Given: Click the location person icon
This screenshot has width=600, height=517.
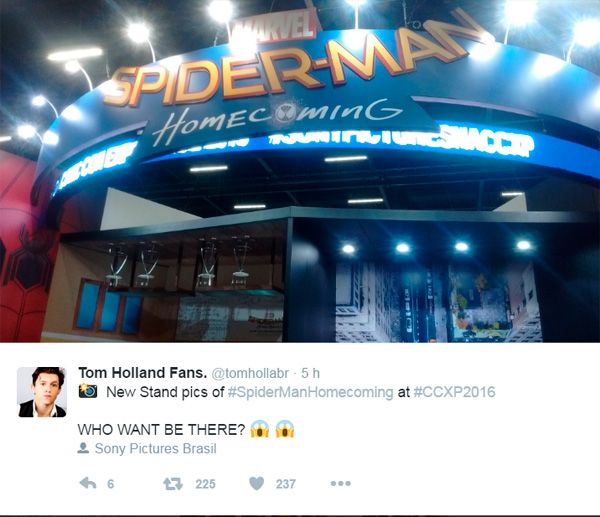Looking at the screenshot, I should pos(83,448).
